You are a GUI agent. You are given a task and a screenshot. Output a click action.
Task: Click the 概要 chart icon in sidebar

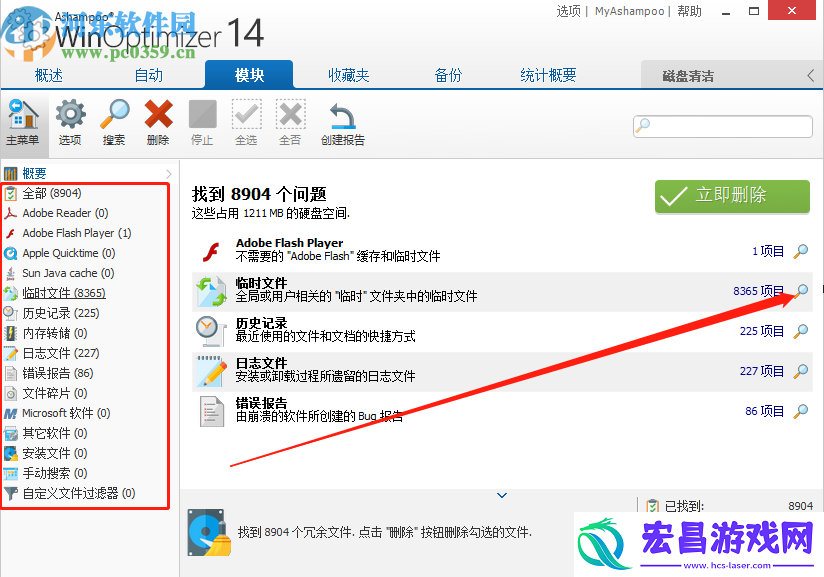click(11, 173)
